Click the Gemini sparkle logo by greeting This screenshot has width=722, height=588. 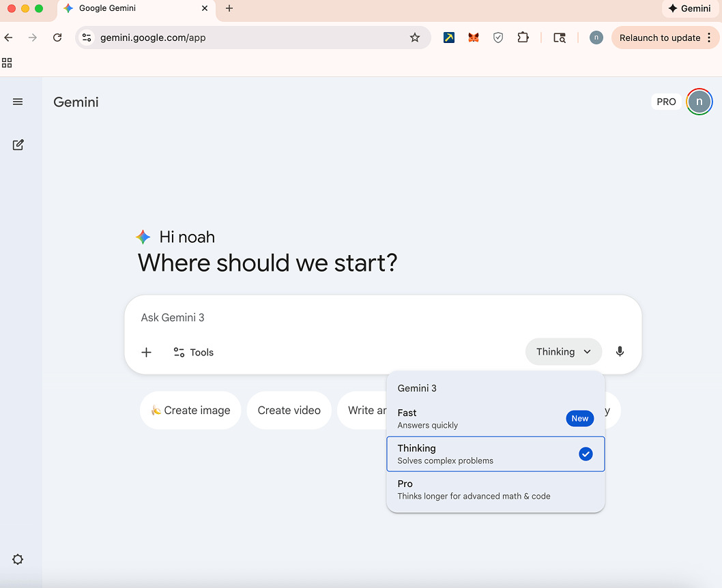pos(143,237)
